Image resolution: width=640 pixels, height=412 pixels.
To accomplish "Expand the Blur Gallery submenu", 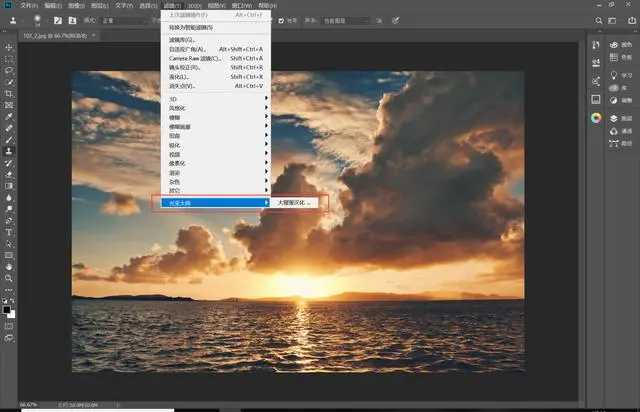I will pyautogui.click(x=216, y=127).
